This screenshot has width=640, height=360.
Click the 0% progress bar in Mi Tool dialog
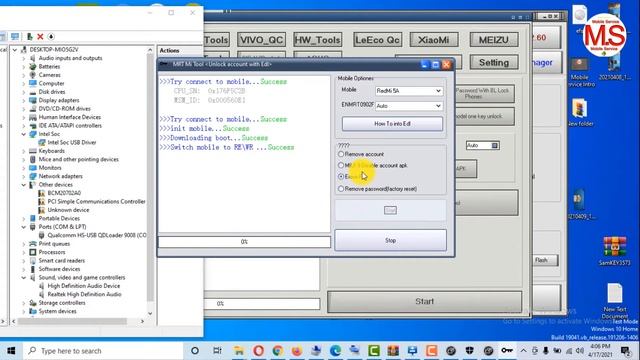point(244,242)
